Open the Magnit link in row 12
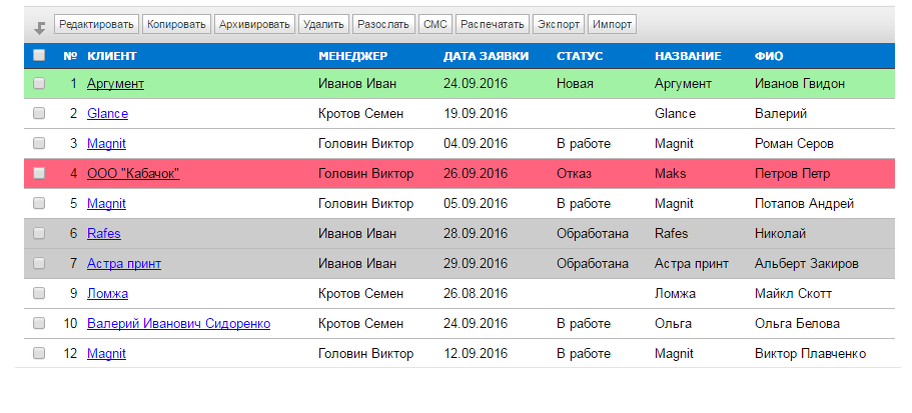 [x=106, y=354]
